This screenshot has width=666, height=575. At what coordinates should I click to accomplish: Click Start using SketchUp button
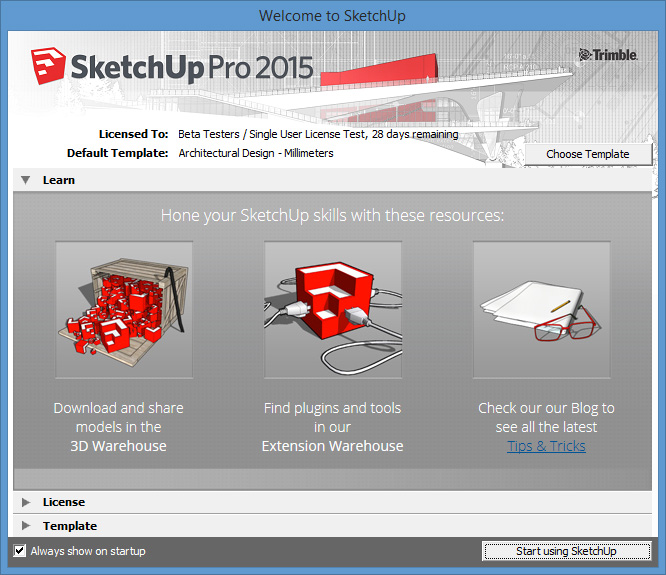(x=566, y=551)
